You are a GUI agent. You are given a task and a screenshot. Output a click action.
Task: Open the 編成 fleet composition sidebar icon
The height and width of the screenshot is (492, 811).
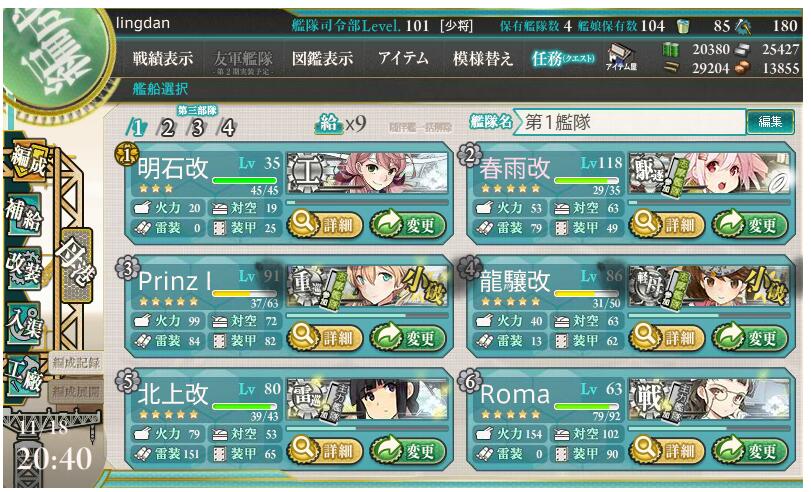25,161
